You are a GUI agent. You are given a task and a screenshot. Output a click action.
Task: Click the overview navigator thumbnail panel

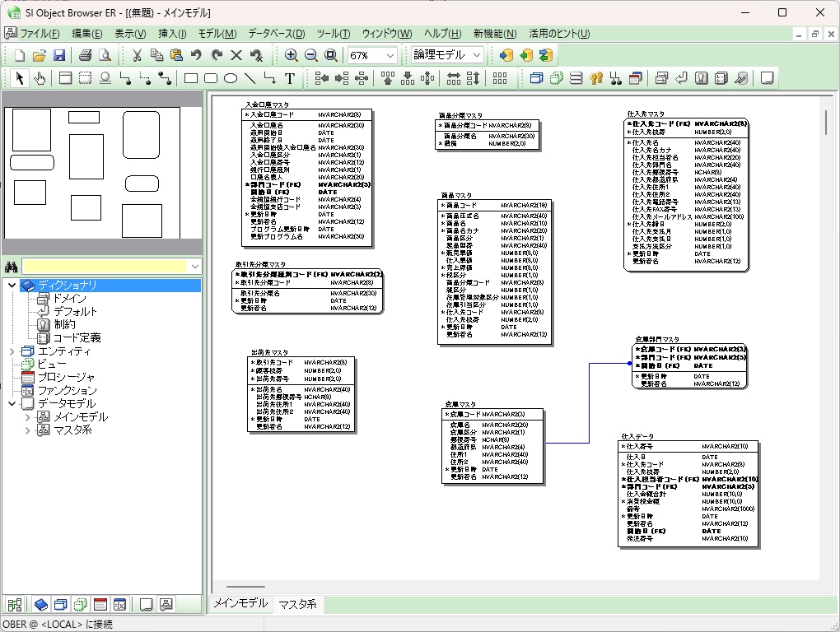coord(102,173)
